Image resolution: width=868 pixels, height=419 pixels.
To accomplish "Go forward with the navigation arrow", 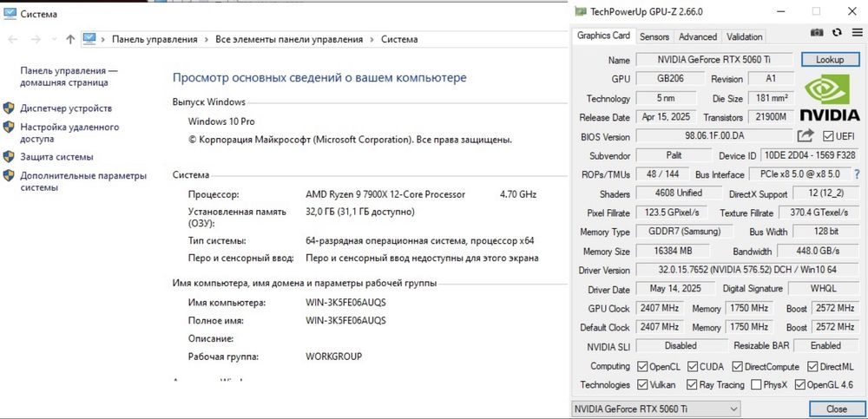I will click(36, 39).
